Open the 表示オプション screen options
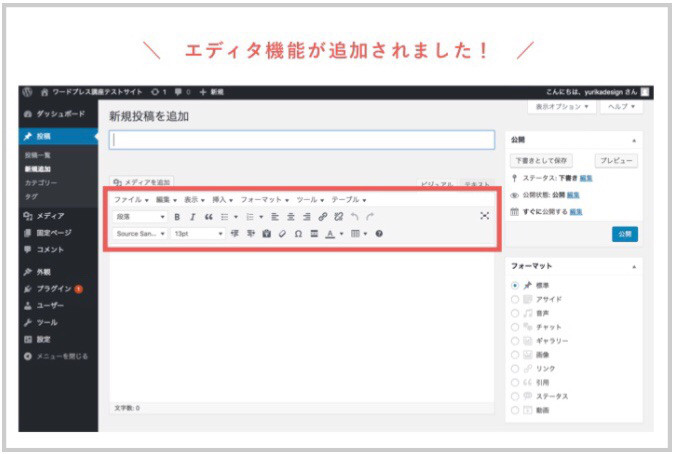The image size is (675, 454). pyautogui.click(x=562, y=106)
